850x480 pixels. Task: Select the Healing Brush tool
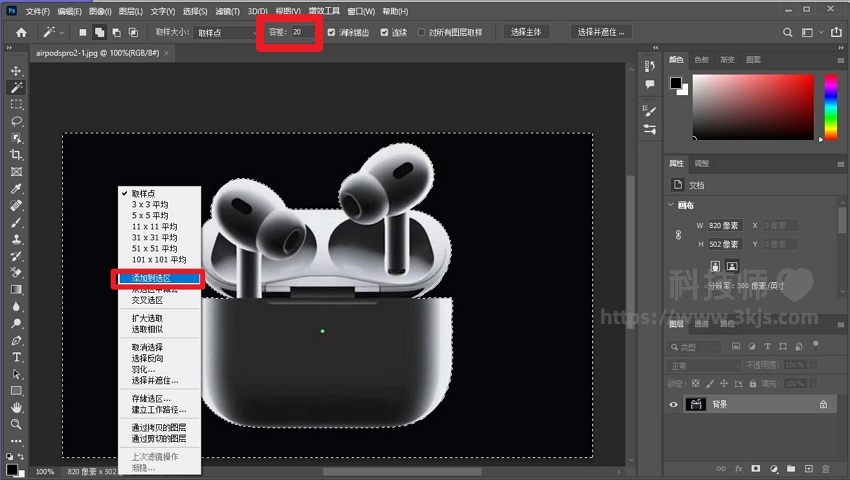16,206
